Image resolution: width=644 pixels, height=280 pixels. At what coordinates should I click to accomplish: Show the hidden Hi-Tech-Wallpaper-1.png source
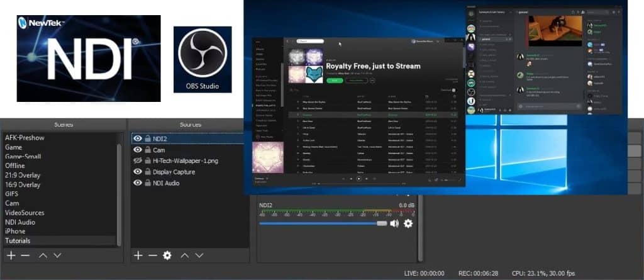point(138,160)
